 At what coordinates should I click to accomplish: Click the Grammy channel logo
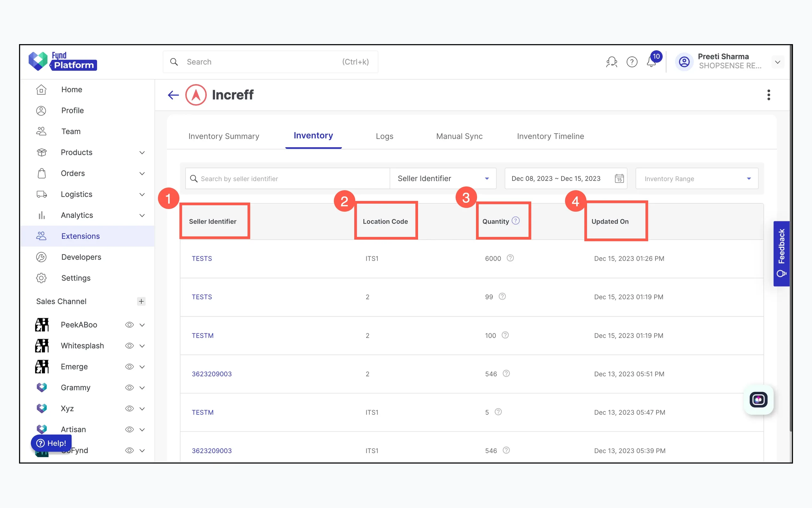(42, 387)
